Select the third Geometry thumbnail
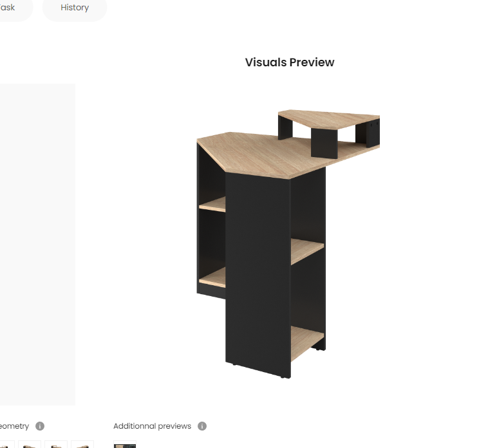 [x=56, y=444]
